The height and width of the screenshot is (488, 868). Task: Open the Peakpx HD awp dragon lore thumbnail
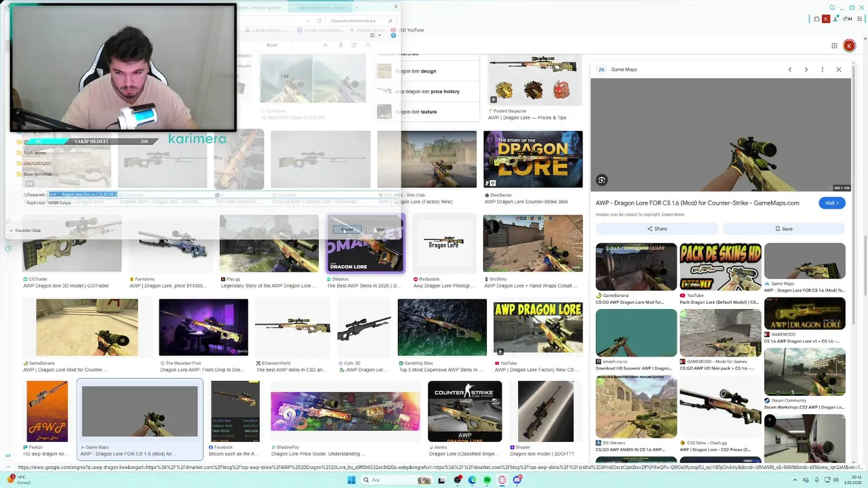click(47, 411)
